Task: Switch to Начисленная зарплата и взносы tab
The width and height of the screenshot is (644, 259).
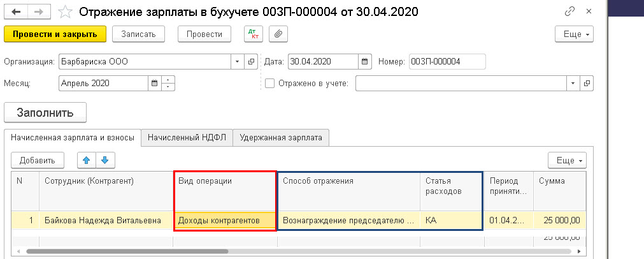Action: coord(72,138)
